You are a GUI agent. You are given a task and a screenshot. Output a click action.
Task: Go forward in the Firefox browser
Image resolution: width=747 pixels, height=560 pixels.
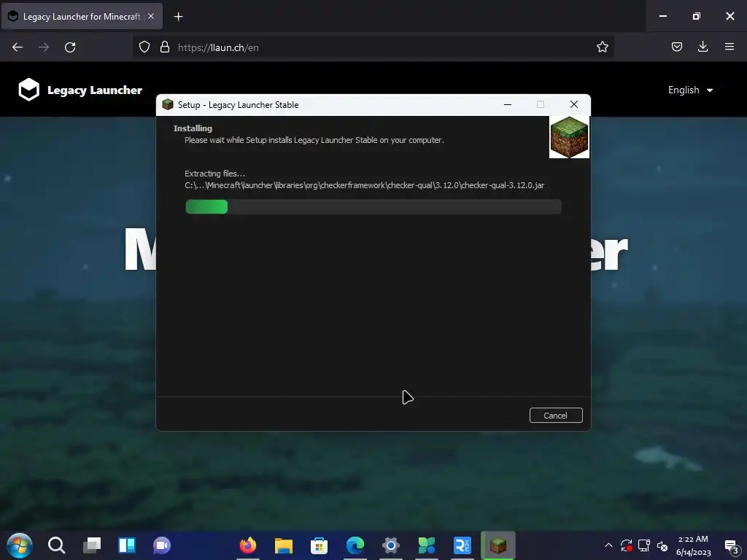(44, 47)
